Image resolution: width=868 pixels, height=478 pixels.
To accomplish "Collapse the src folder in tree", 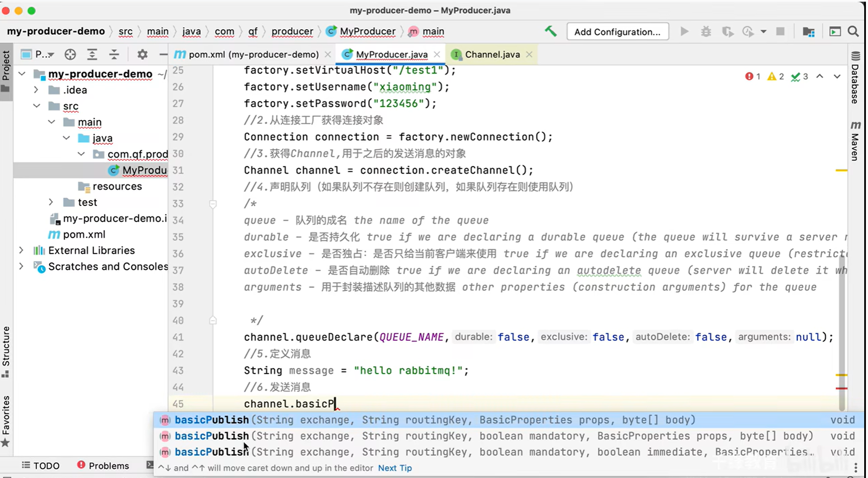I will [37, 106].
